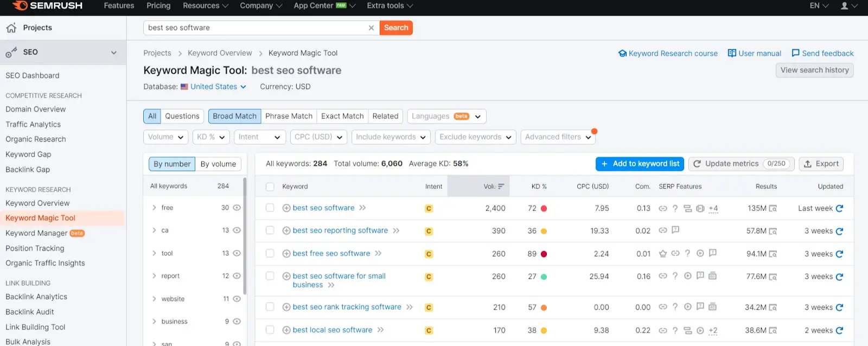Check the best free seo software checkbox
This screenshot has width=868, height=346.
[270, 253]
